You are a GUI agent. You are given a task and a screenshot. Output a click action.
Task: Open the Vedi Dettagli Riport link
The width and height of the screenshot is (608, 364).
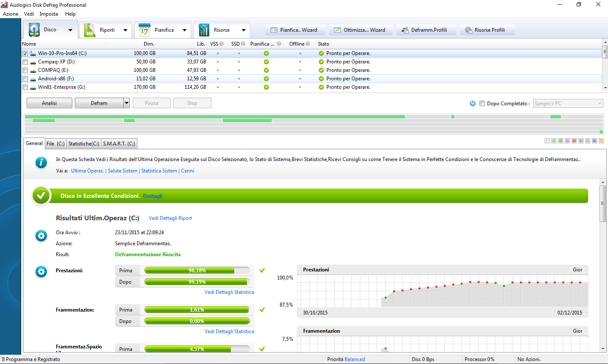170,218
